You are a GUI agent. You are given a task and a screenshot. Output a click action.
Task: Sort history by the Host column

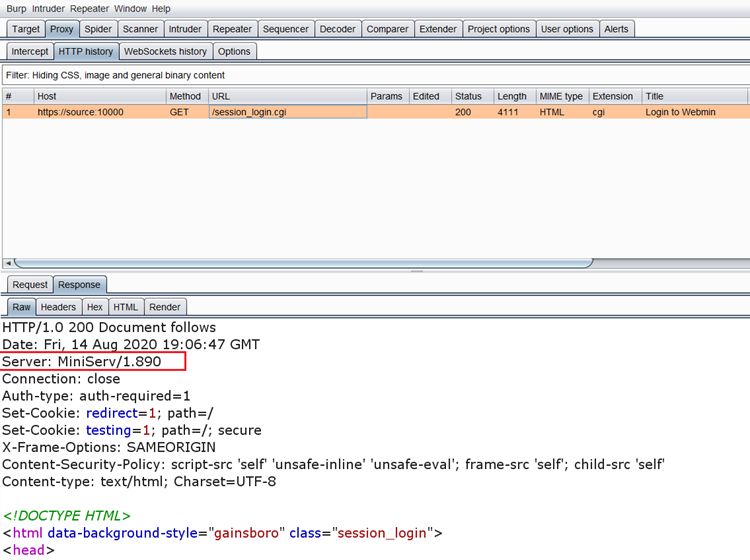click(x=100, y=97)
